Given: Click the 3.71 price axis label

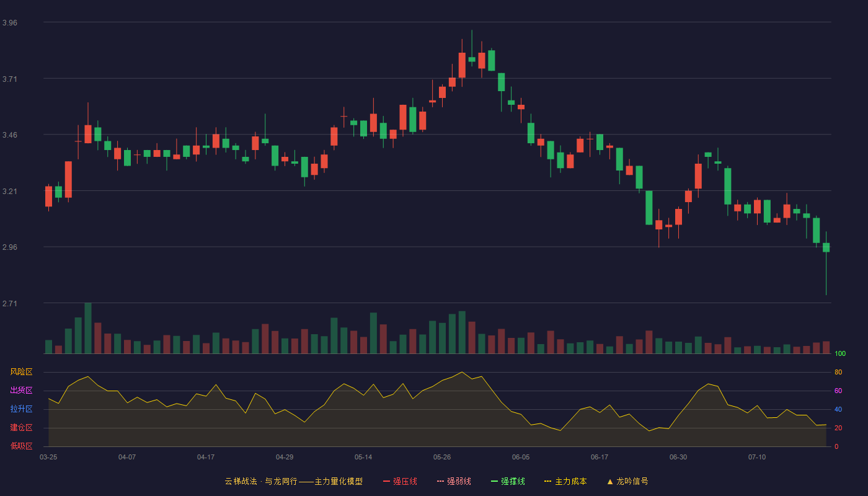Looking at the screenshot, I should tap(10, 79).
